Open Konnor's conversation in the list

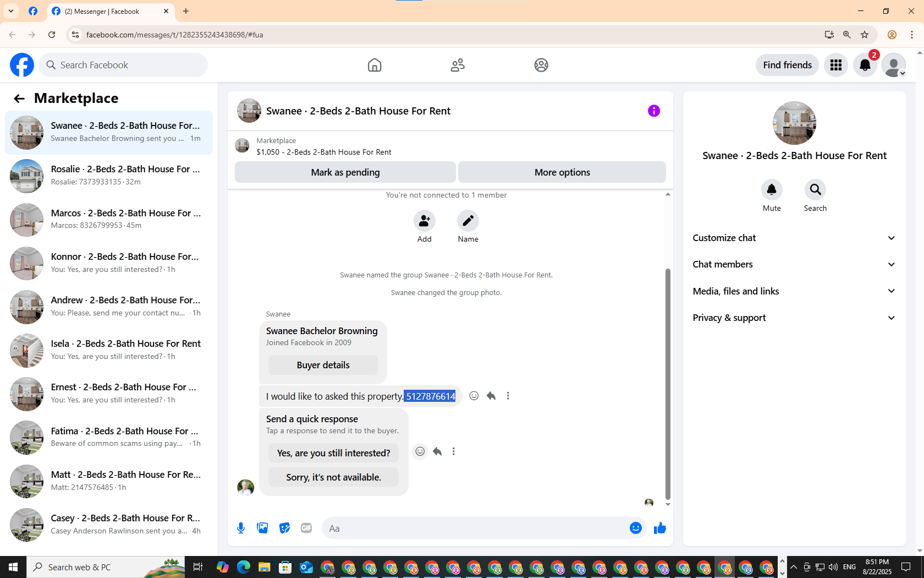(109, 263)
